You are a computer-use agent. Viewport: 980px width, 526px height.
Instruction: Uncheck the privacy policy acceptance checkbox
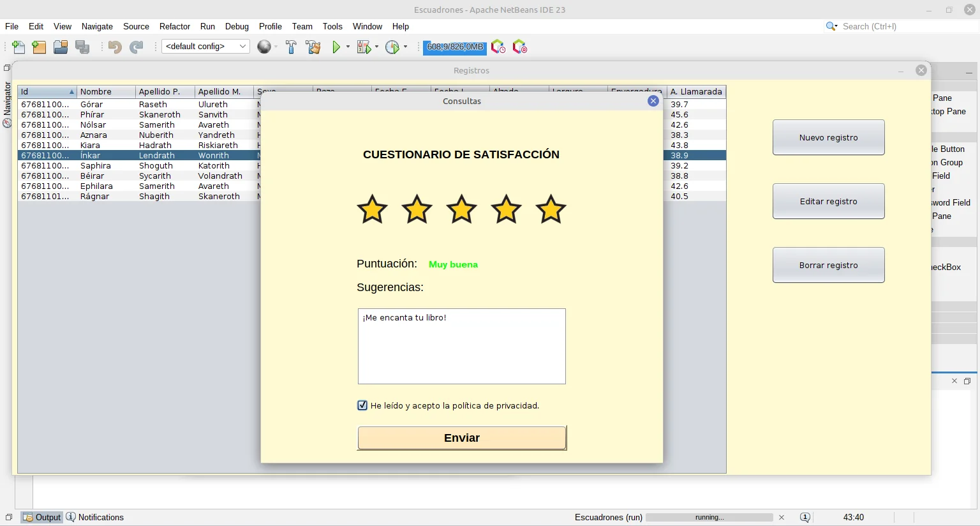click(362, 405)
